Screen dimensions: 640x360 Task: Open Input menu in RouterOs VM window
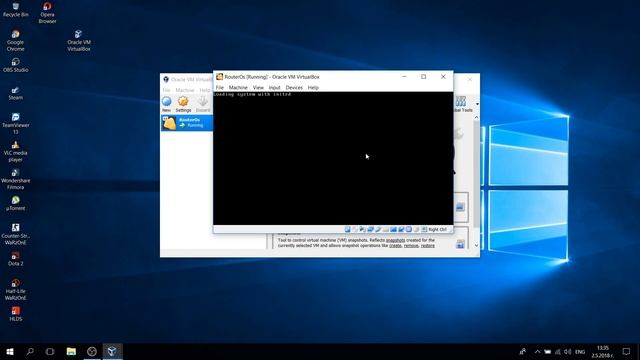click(274, 87)
